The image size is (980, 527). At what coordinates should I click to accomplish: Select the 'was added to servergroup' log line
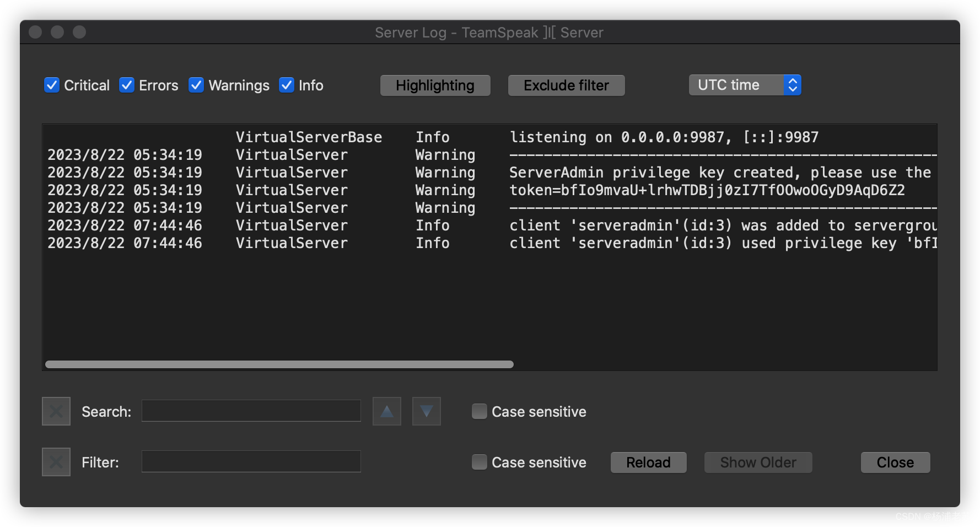click(489, 225)
